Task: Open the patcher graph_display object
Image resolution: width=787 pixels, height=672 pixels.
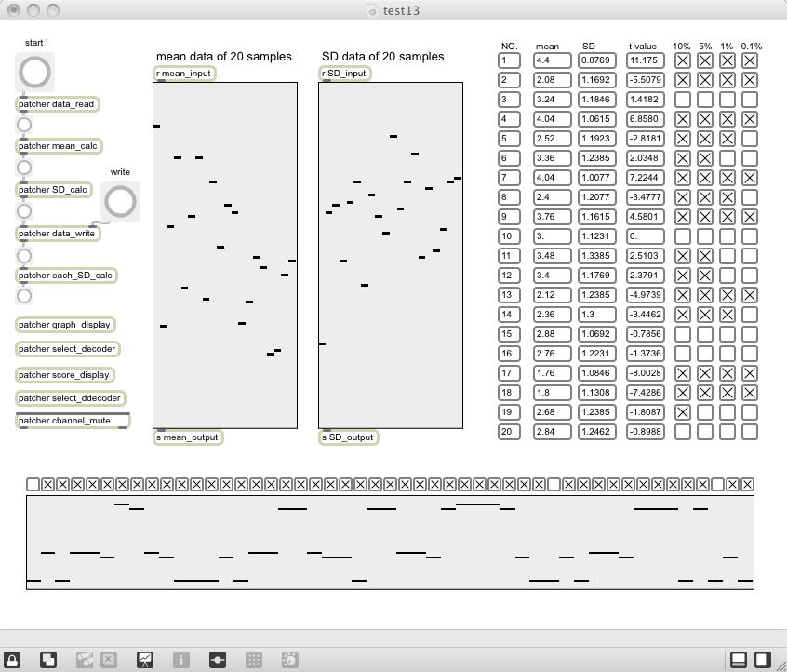Action: pos(65,325)
